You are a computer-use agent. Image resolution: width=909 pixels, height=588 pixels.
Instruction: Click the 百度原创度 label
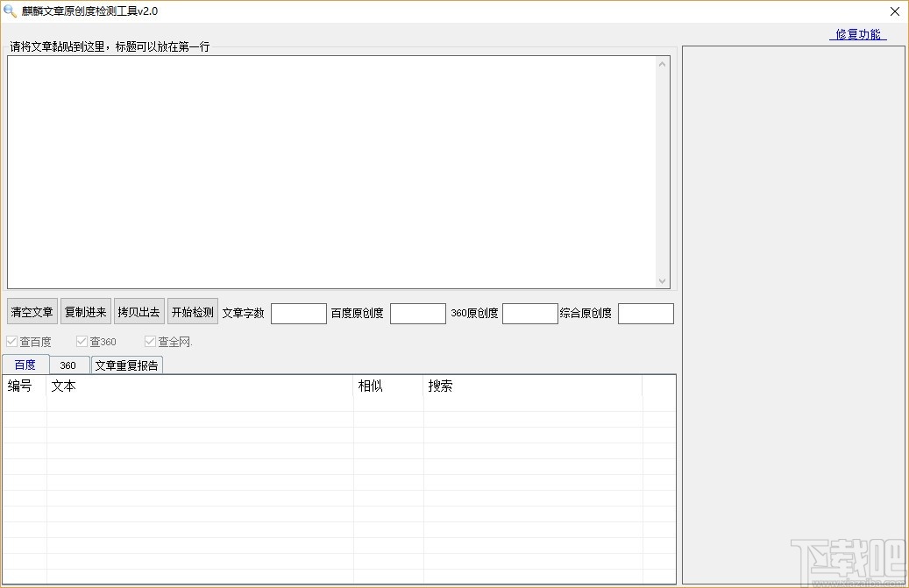357,313
